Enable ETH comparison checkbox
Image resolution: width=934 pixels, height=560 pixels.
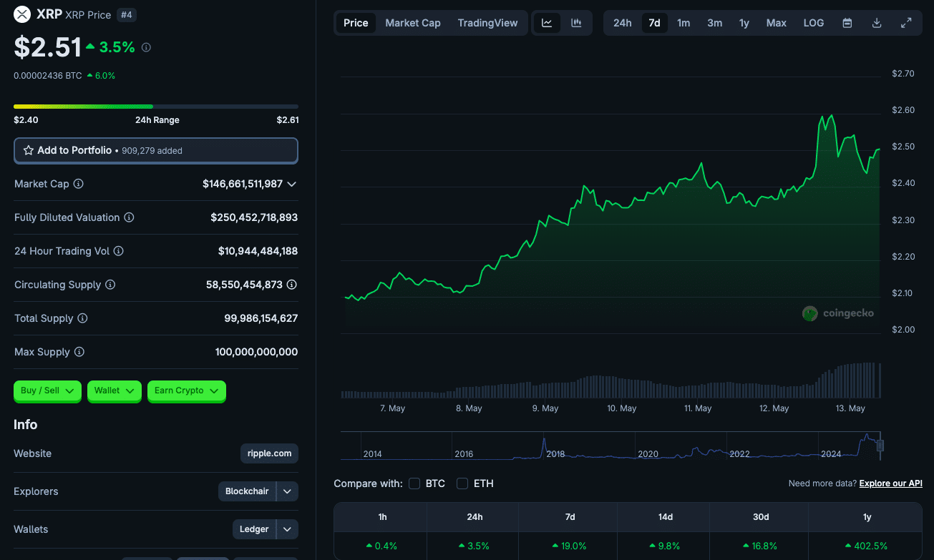pos(462,483)
